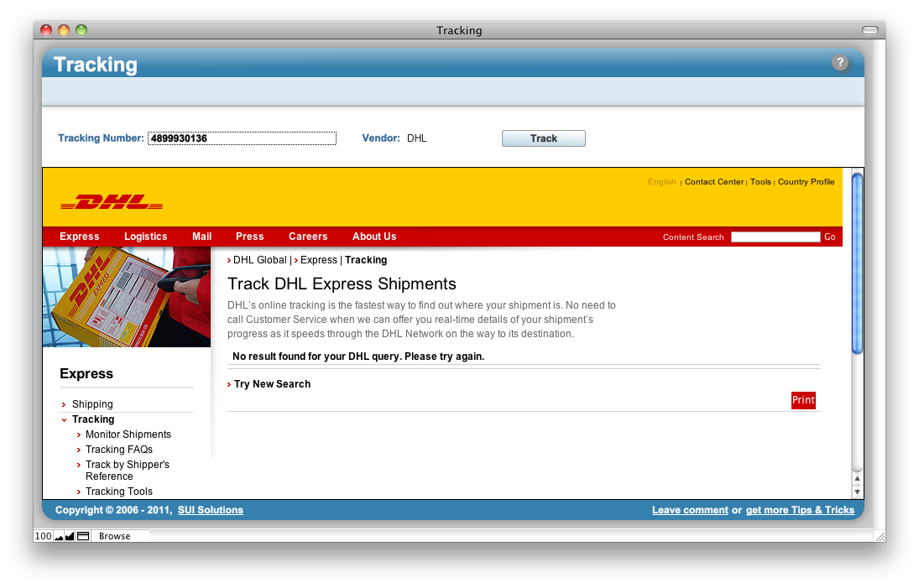Screen dimensions: 919x588
Task: Click the DHL logo
Action: tap(112, 203)
